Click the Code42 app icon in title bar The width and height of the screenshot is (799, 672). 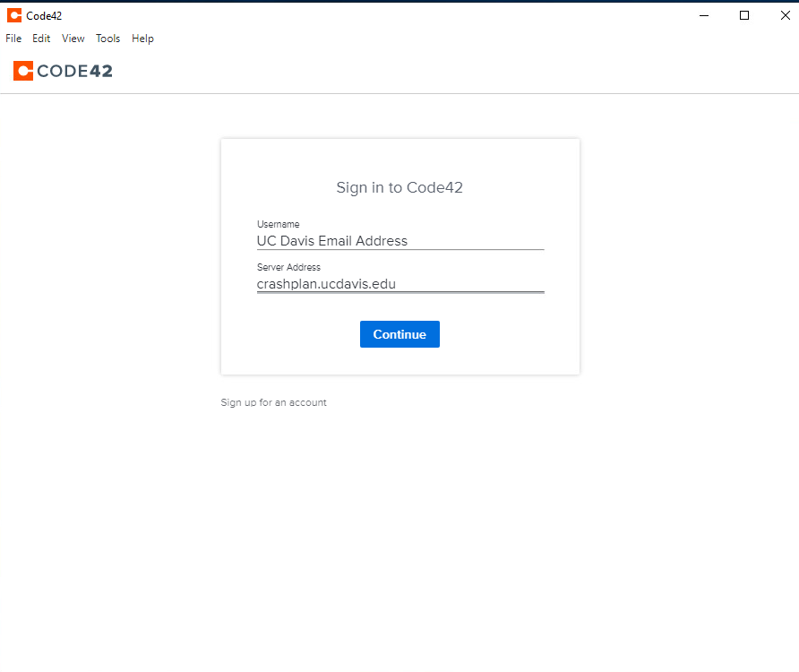(x=14, y=15)
